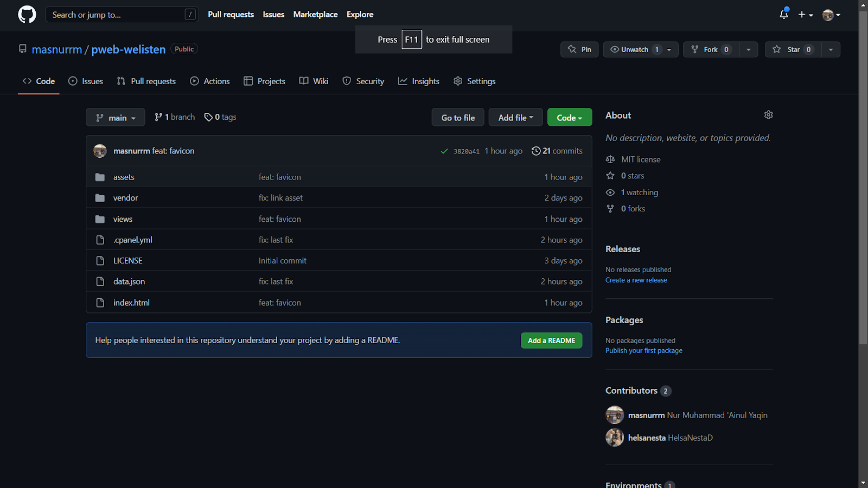Open the notifications bell
Screen dimensions: 868x488
[784, 15]
